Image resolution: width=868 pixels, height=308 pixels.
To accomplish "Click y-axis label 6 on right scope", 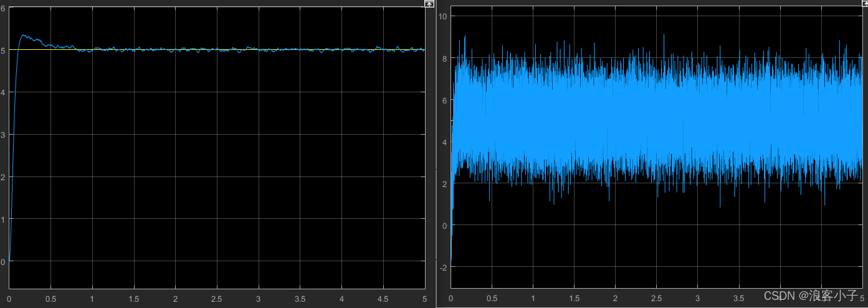I will [444, 100].
